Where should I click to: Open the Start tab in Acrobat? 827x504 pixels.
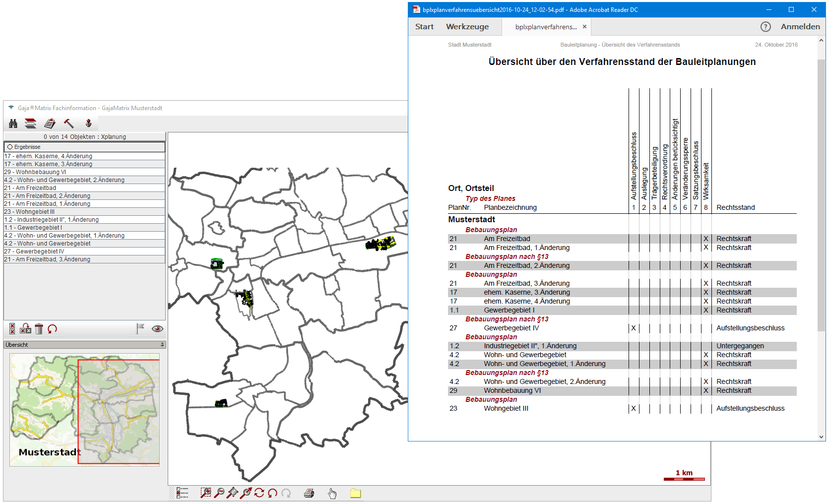pyautogui.click(x=424, y=27)
